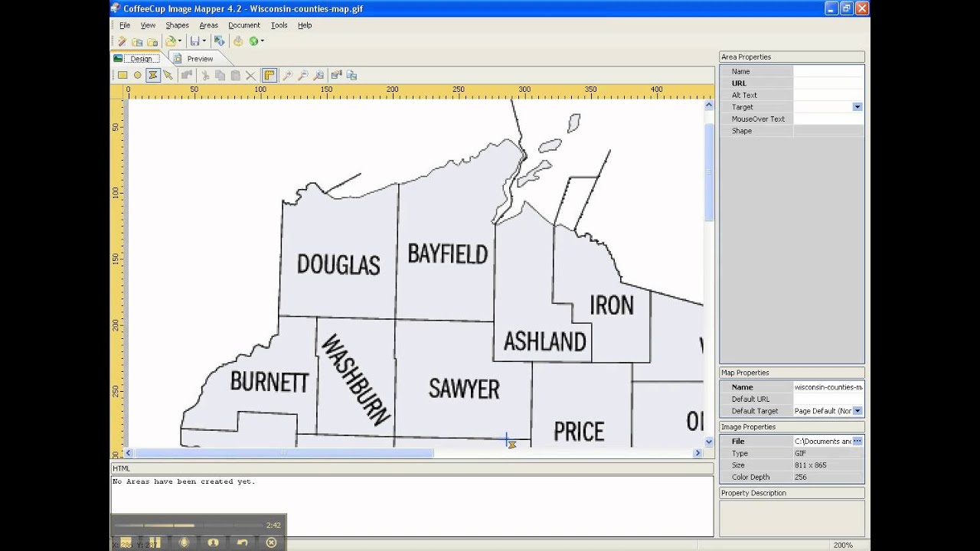This screenshot has width=980, height=551.
Task: Toggle the recorder microphone button
Action: (184, 543)
